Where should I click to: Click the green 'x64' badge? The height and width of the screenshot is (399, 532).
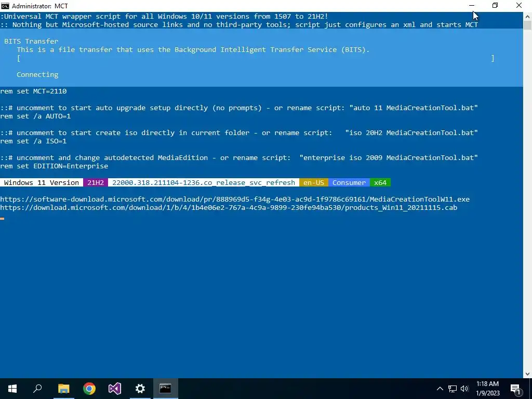click(380, 182)
